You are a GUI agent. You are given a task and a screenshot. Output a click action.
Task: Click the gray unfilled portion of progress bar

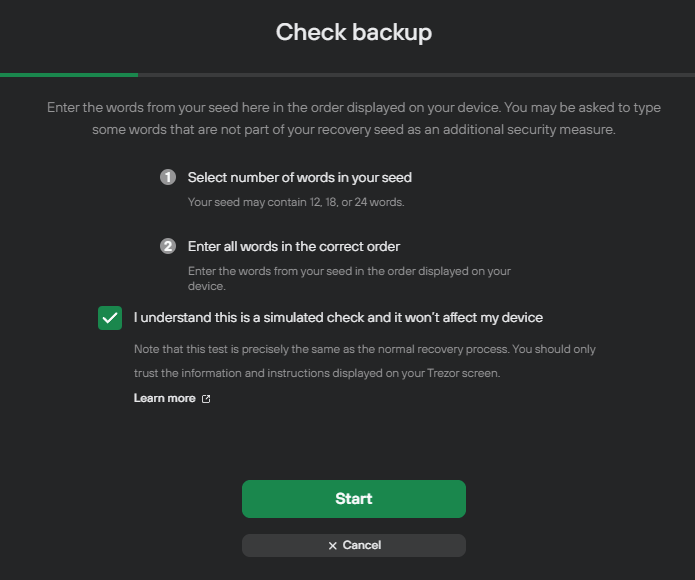tap(416, 75)
